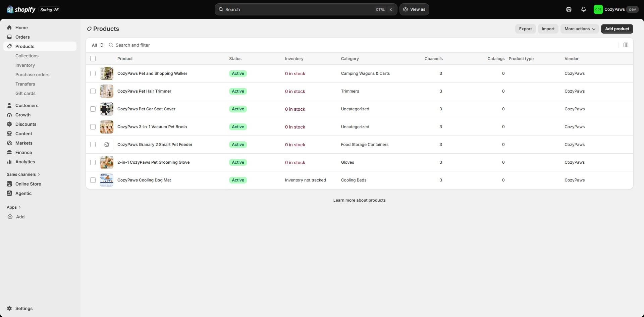The image size is (644, 317).
Task: Open Gift cards
Action: click(25, 93)
